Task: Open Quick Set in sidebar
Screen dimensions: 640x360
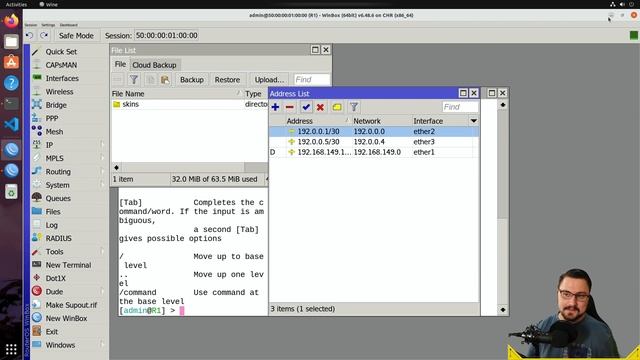Action: (61, 52)
